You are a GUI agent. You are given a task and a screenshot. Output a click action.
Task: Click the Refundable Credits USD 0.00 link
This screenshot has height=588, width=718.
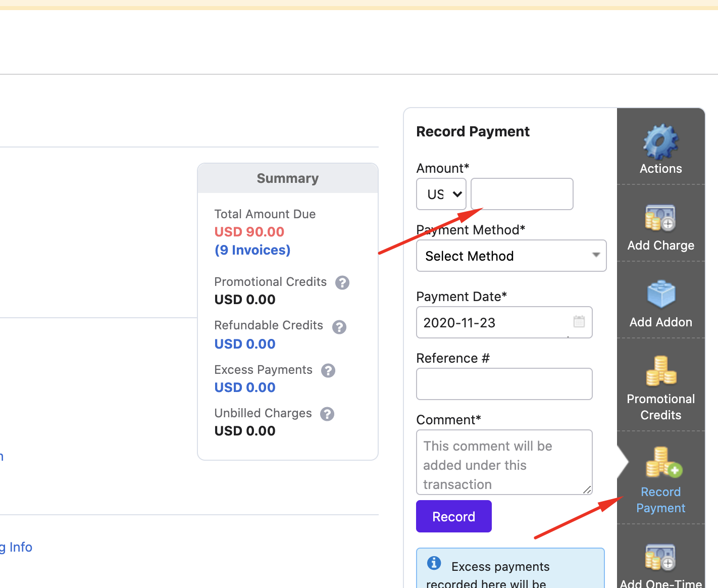point(245,344)
